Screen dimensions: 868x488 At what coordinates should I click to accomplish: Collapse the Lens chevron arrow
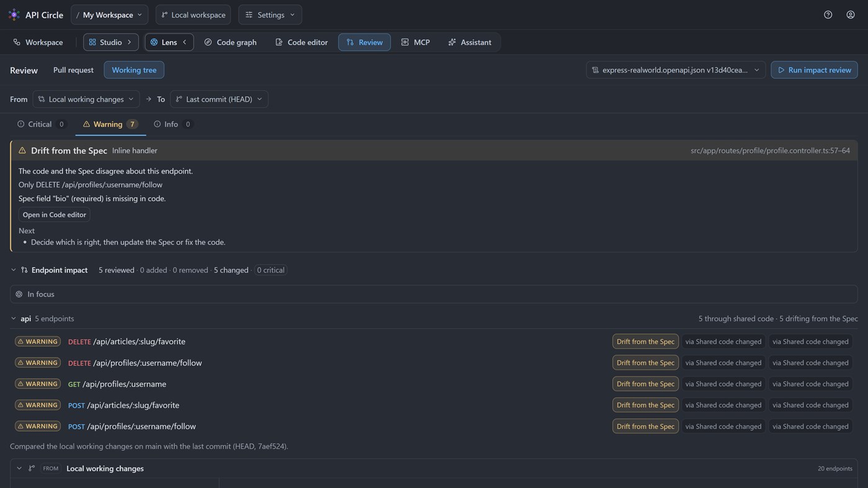tap(184, 42)
